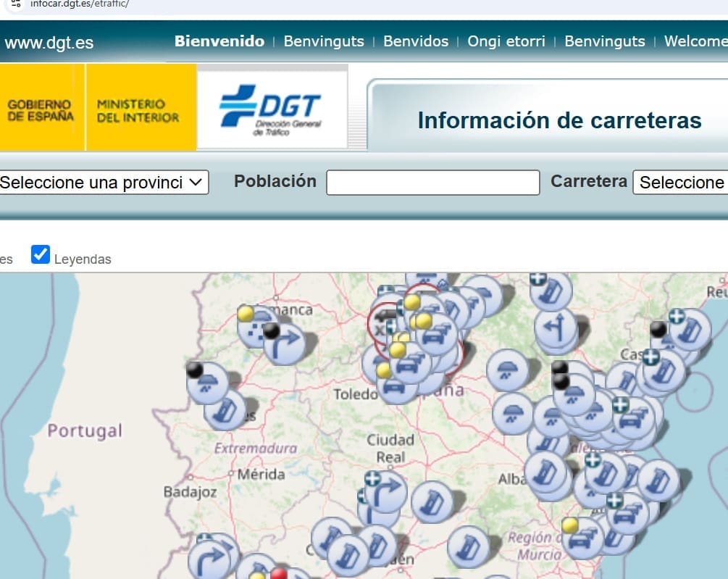Viewport: 728px width, 579px height.
Task: Click the road works icon south of Ciudad Real
Action: [x=432, y=501]
